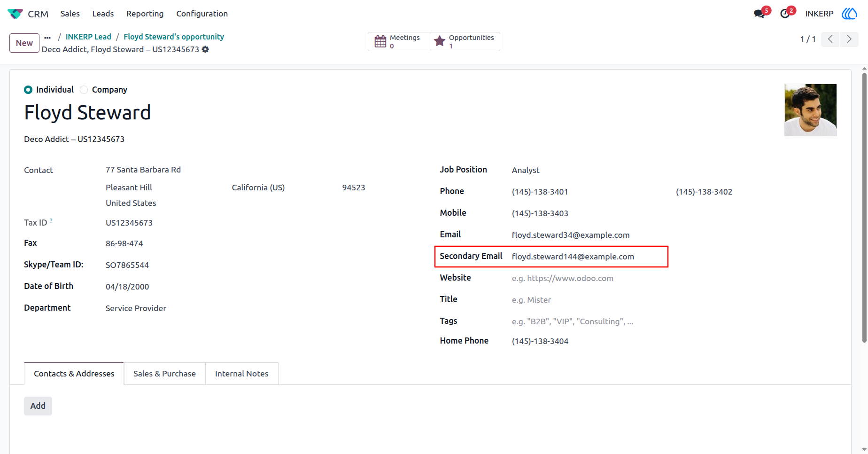Open the Deco Addict company field

coord(74,139)
